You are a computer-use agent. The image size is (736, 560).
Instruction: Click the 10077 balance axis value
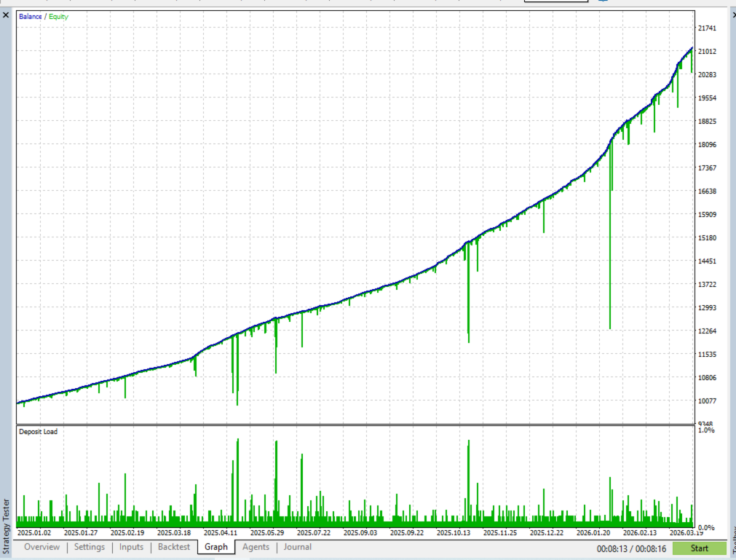click(707, 401)
